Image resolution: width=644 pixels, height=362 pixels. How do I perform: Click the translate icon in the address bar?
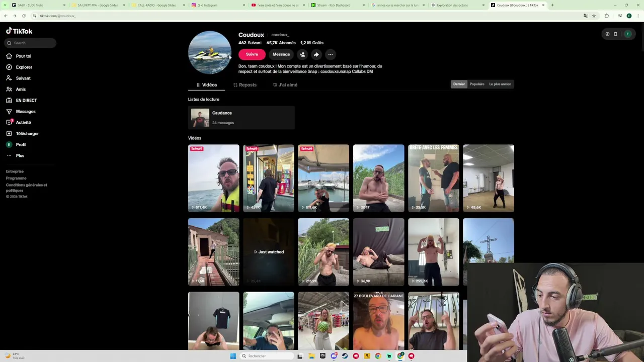pos(586,16)
